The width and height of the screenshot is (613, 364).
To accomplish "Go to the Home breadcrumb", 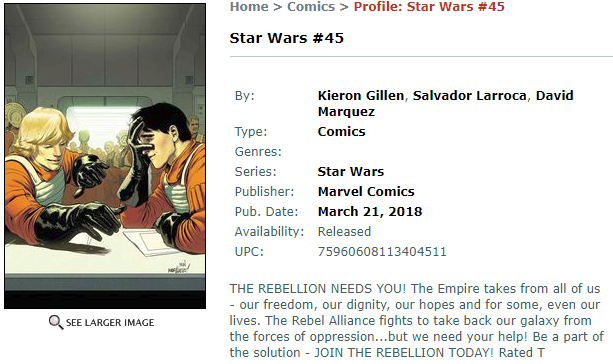I will pyautogui.click(x=249, y=6).
